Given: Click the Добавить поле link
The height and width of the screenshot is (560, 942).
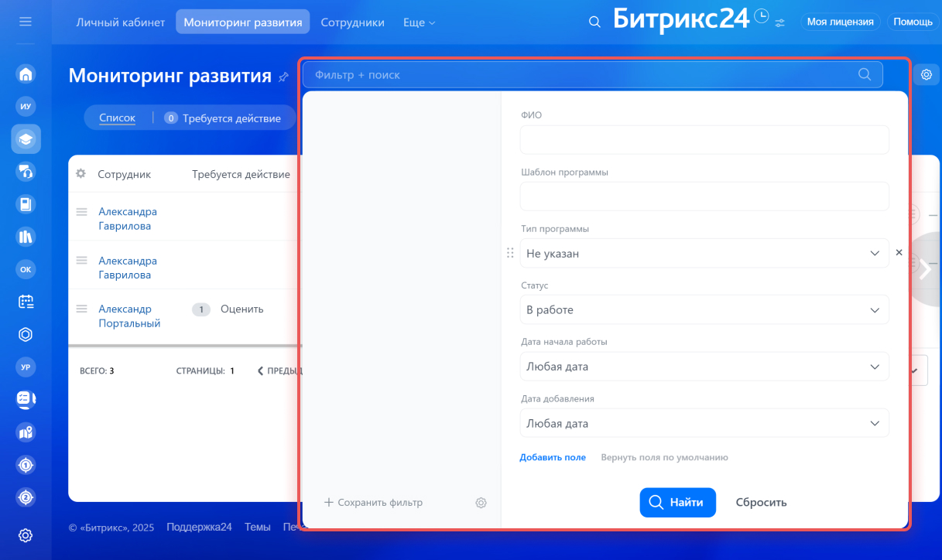Looking at the screenshot, I should tap(553, 457).
